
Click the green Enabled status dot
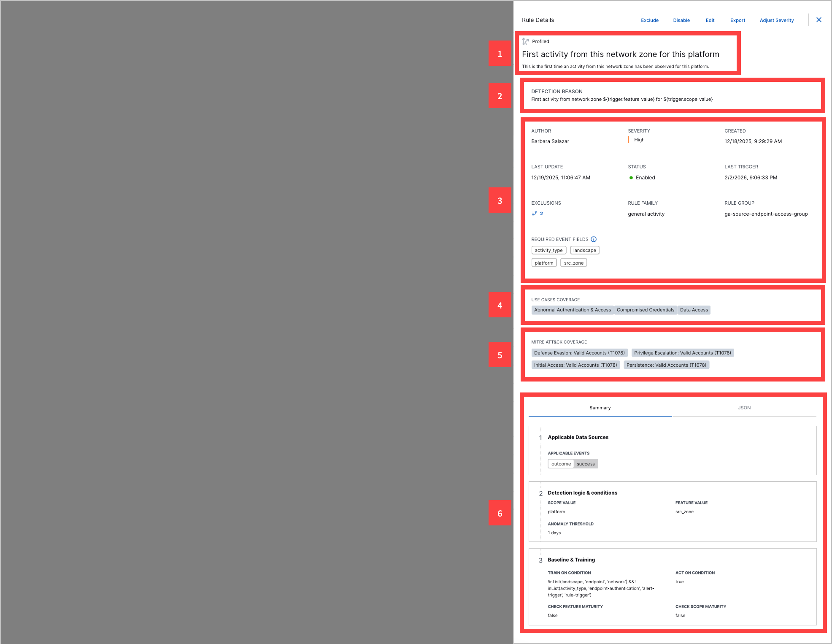(631, 177)
